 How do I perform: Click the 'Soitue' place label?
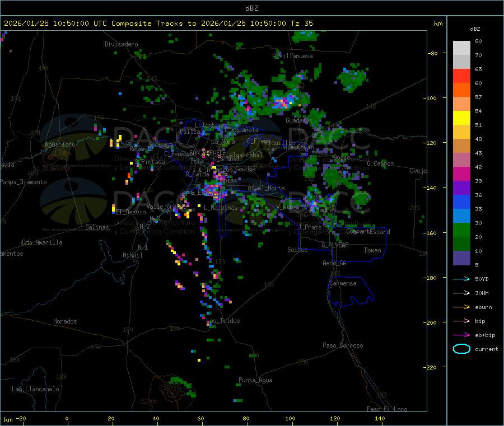(298, 250)
